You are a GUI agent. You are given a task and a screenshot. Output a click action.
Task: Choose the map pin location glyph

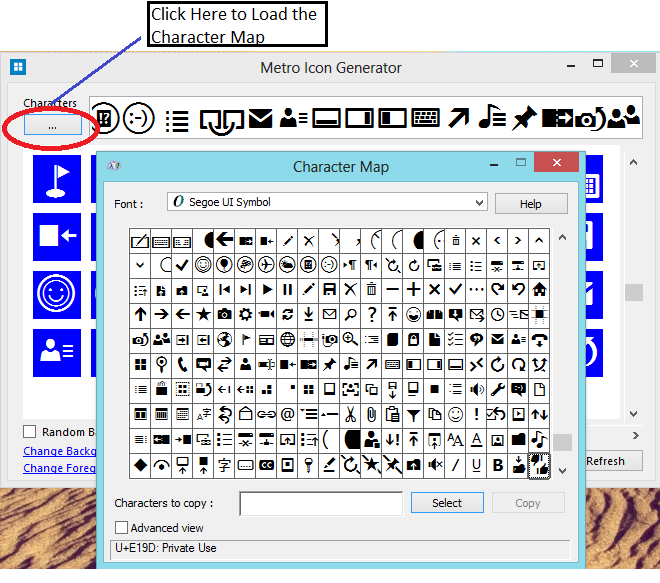point(161,365)
